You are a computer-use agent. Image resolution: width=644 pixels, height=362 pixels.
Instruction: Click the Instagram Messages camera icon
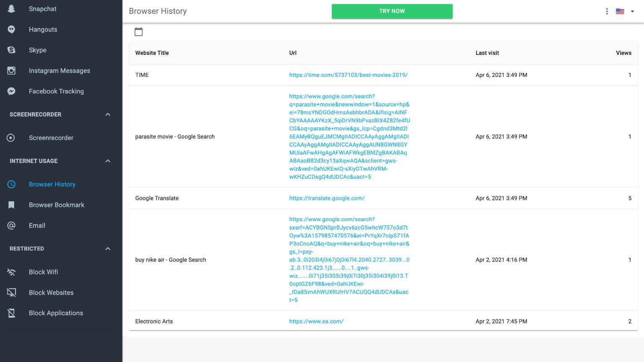[x=11, y=71]
